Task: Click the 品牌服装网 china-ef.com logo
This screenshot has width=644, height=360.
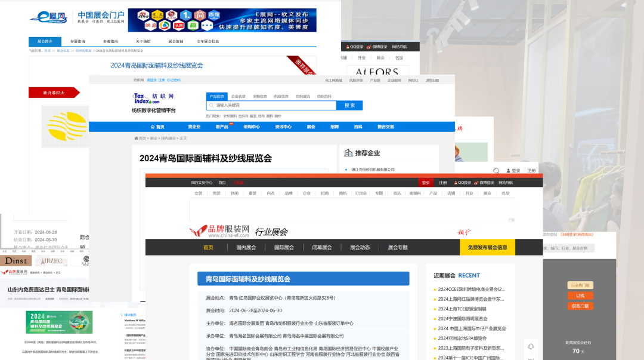Action: (219, 232)
